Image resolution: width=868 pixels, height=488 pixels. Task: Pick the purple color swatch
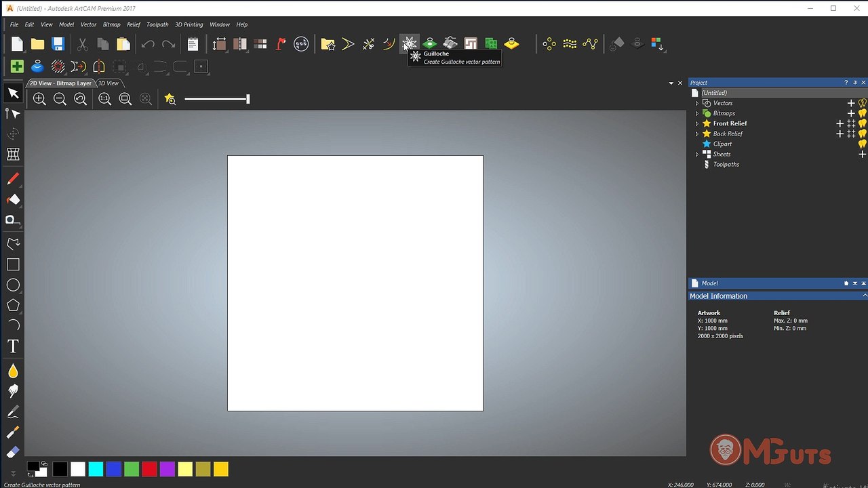[167, 469]
